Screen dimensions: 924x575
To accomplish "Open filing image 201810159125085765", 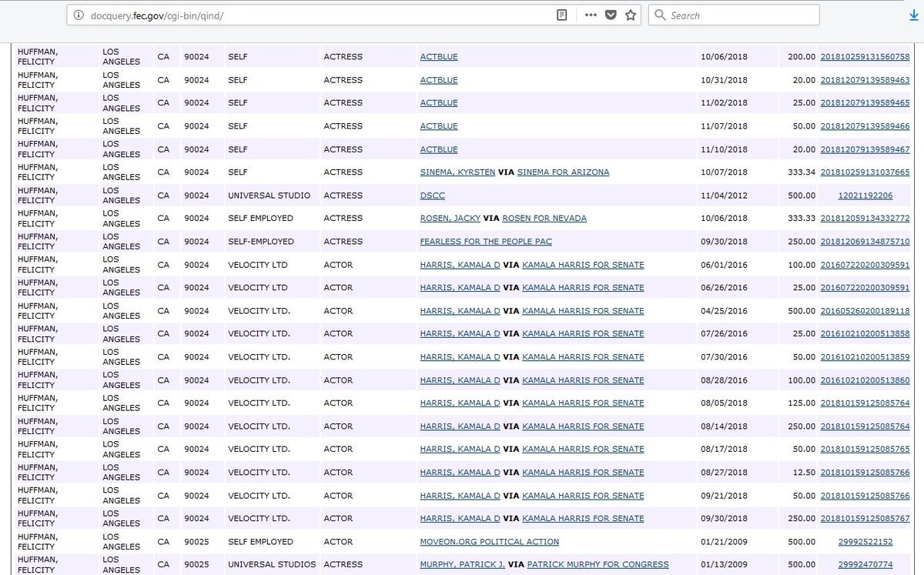I will point(865,450).
